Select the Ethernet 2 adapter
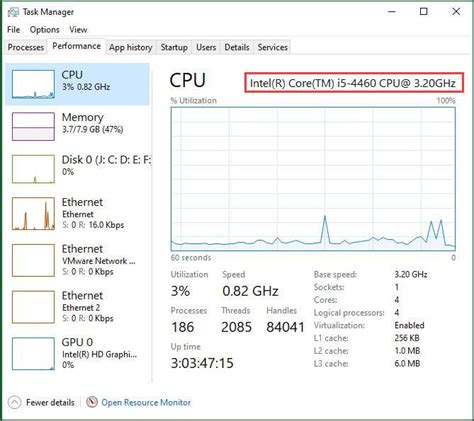474x421 pixels. [79, 307]
